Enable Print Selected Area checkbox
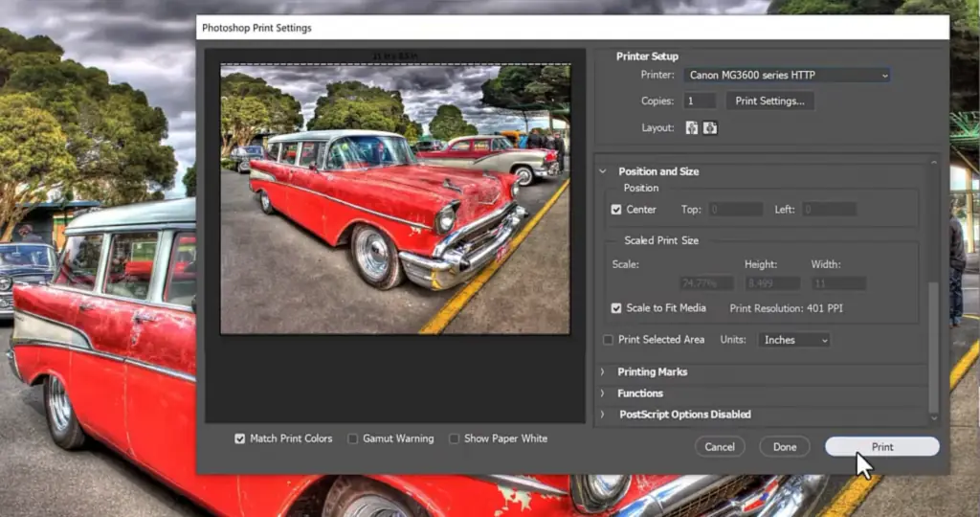Image resolution: width=980 pixels, height=517 pixels. (x=608, y=340)
